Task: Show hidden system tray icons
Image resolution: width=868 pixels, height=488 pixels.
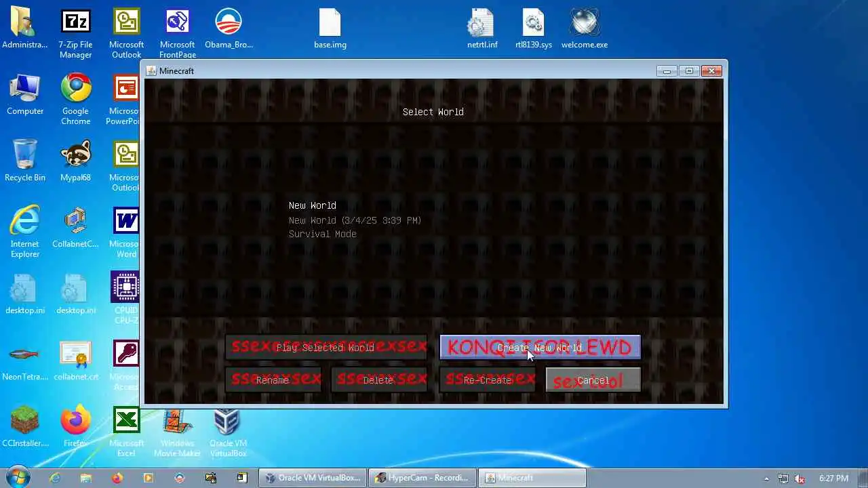Action: pos(767,478)
